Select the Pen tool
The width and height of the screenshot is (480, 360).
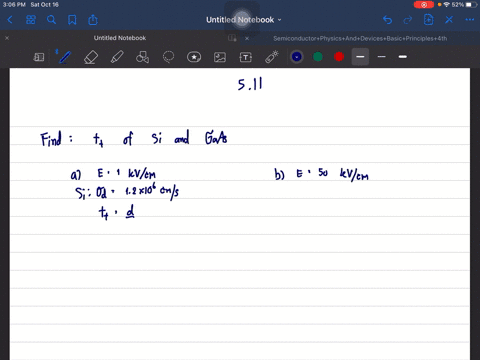(x=65, y=57)
